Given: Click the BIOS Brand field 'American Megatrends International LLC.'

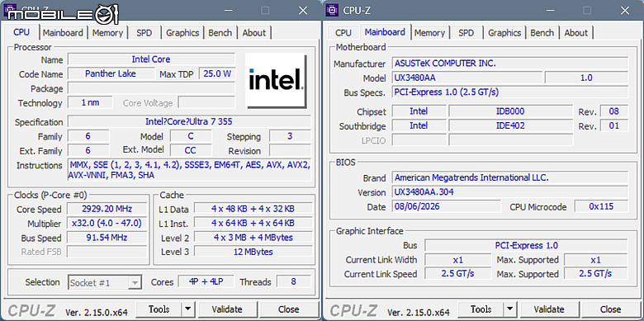Looking at the screenshot, I should click(509, 177).
